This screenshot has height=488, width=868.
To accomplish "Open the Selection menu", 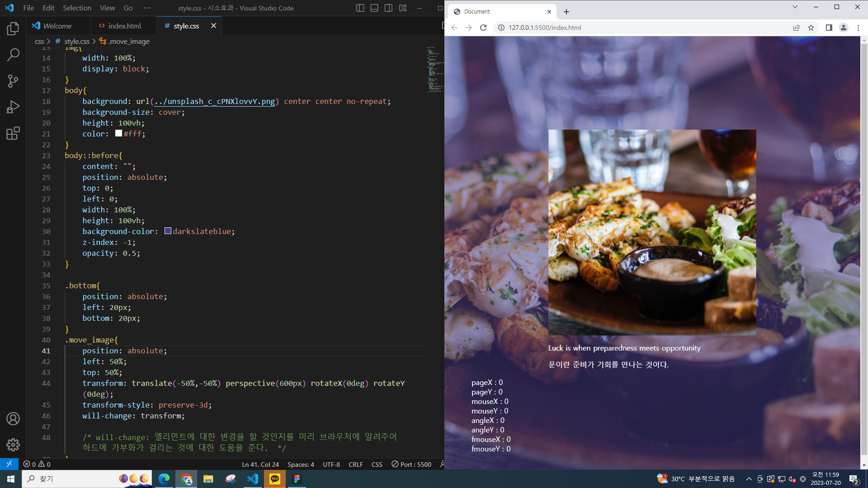I will (x=77, y=8).
